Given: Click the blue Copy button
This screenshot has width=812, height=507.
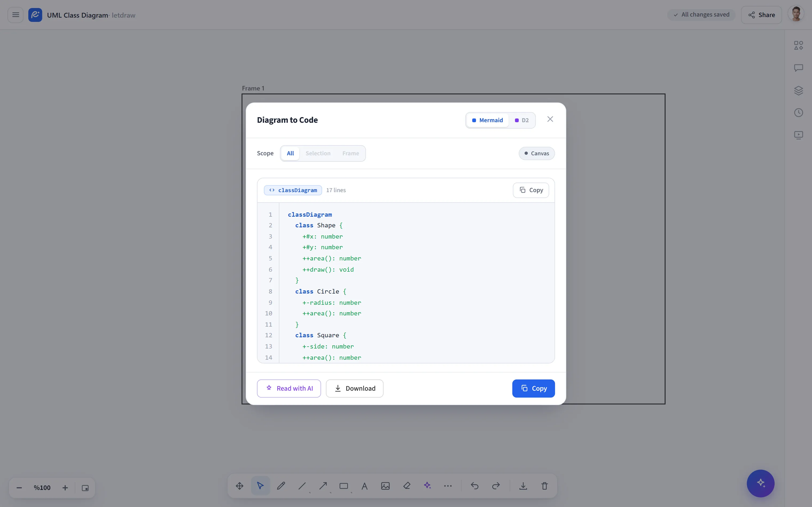Looking at the screenshot, I should coord(533,388).
